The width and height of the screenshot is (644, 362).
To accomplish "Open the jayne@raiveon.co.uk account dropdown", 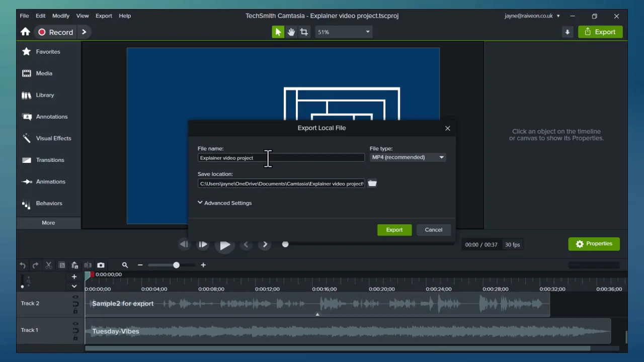I will [x=532, y=16].
